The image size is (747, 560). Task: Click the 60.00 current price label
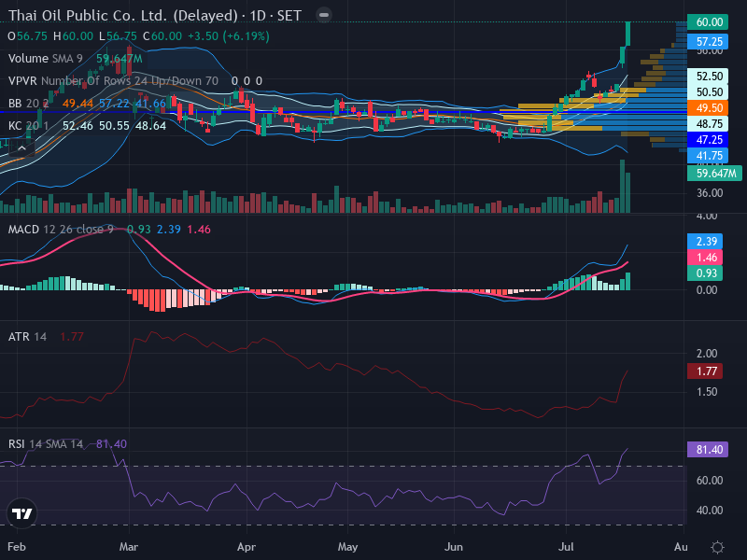[708, 21]
